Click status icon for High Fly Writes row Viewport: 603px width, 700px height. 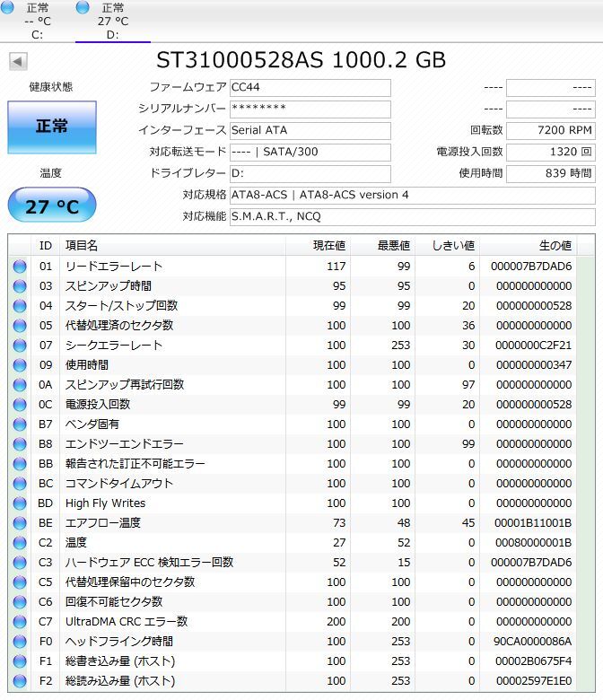click(20, 503)
